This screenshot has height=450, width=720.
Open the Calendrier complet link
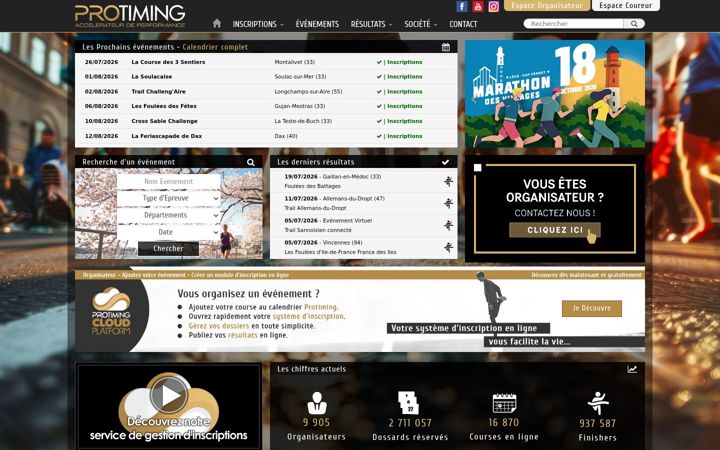tap(215, 47)
